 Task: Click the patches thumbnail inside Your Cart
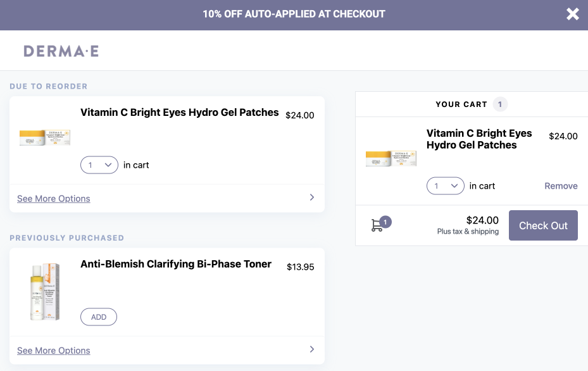tap(391, 158)
